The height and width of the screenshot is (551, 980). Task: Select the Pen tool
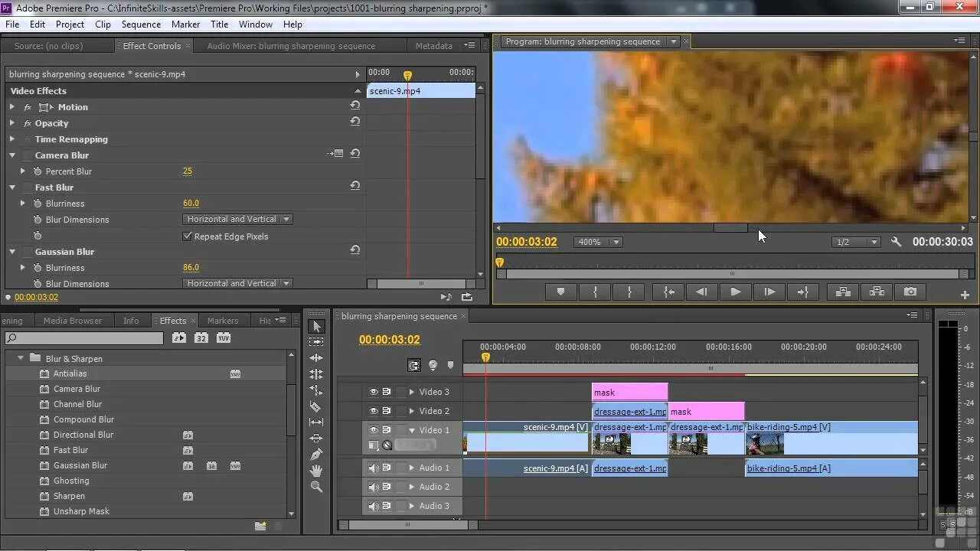point(316,455)
